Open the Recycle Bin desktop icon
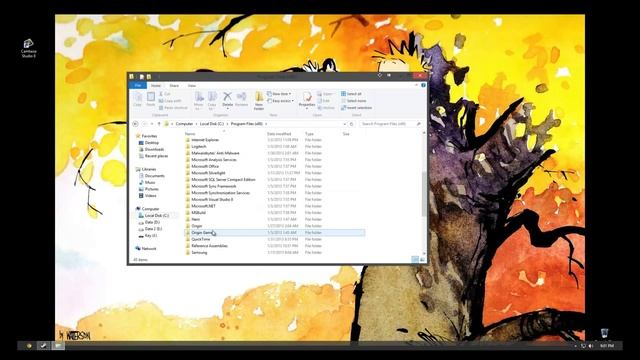The width and height of the screenshot is (640, 360). tap(604, 333)
